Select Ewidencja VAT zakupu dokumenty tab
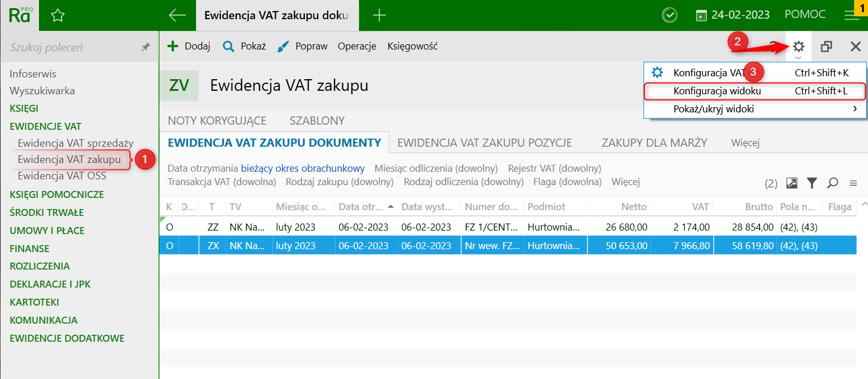868x379 pixels. point(274,143)
